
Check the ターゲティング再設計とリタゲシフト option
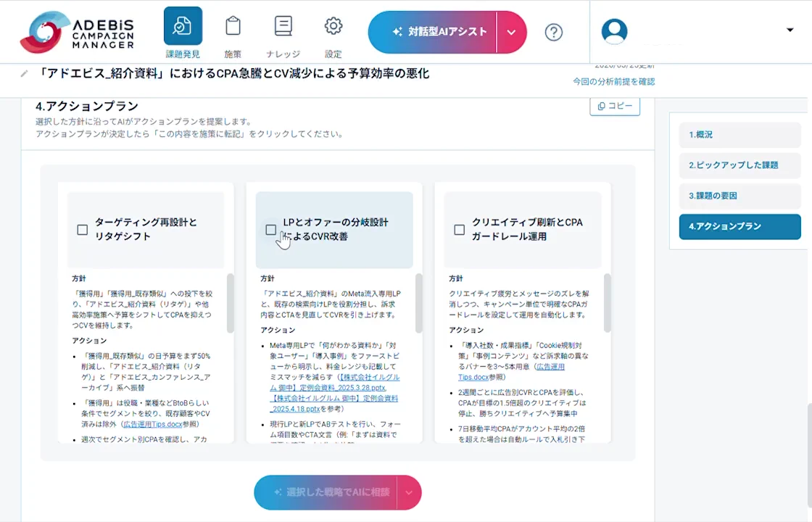(x=83, y=230)
